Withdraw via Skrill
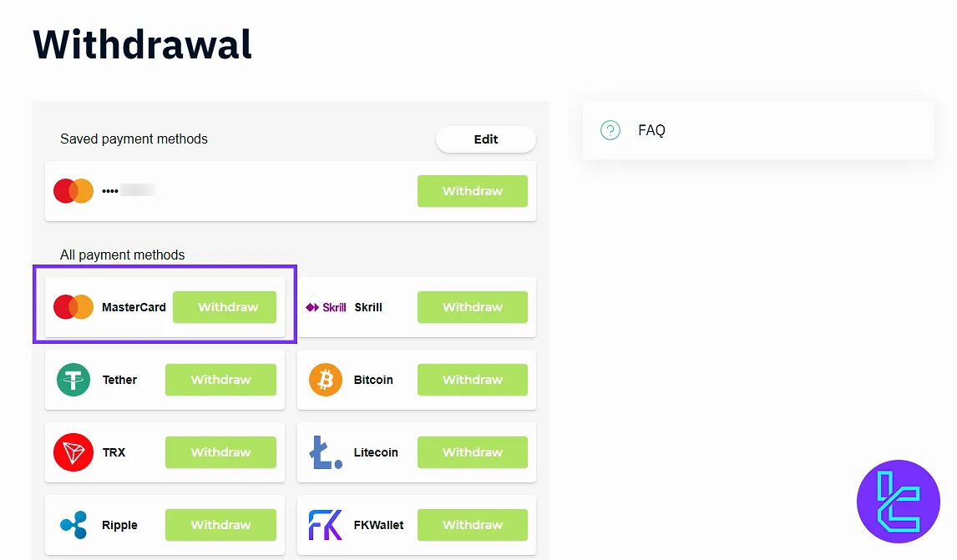This screenshot has width=957, height=560. (x=473, y=307)
